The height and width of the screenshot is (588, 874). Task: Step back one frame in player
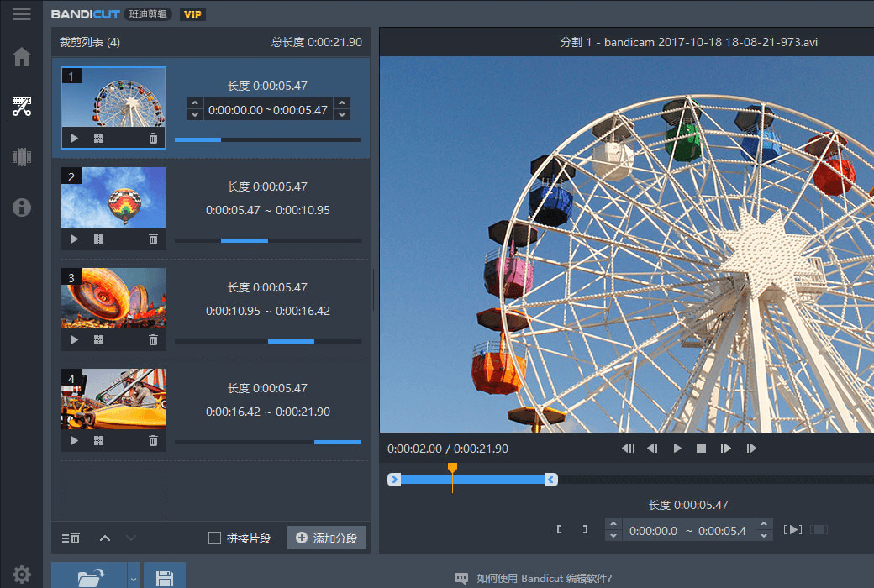click(x=652, y=448)
